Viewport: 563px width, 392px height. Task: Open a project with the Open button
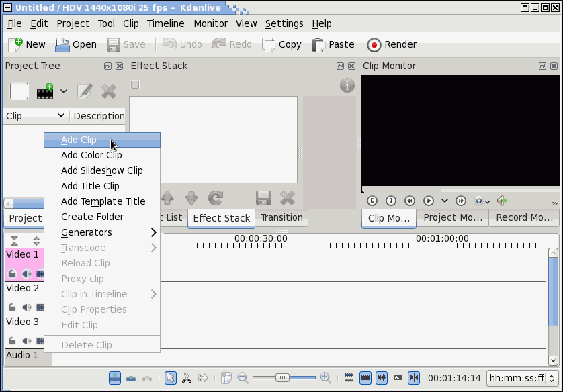point(76,44)
